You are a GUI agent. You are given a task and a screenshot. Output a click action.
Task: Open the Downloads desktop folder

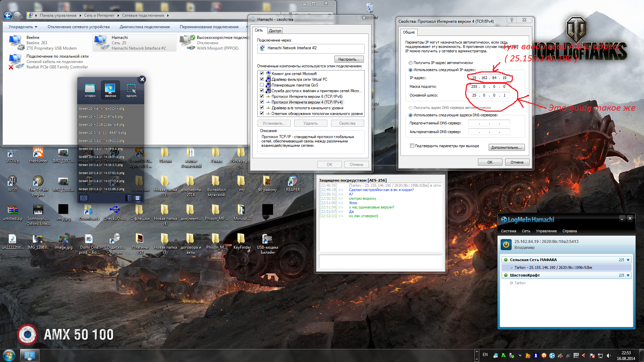click(89, 213)
